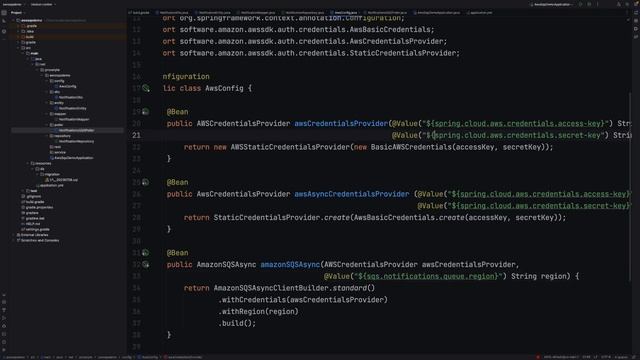Switch to the AwsSqsDemoApplication.java tab
The width and height of the screenshot is (640, 360).
[x=438, y=13]
